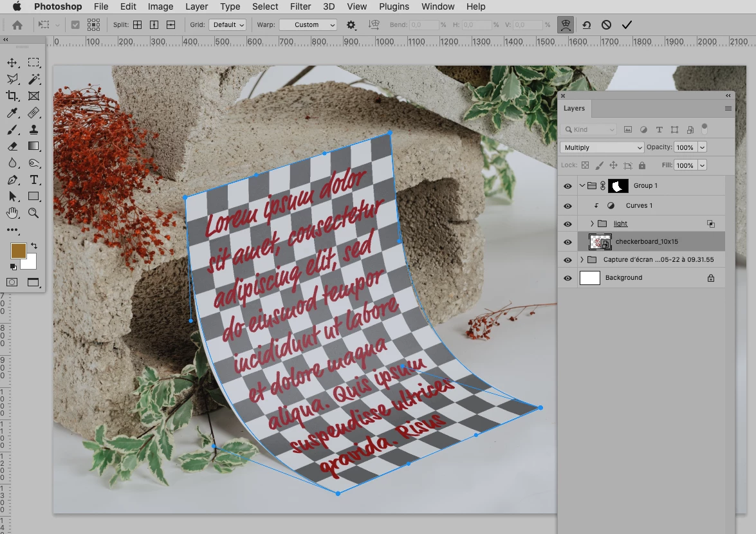Viewport: 756px width, 534px height.
Task: Toggle between free transform and warp modes
Action: point(566,24)
